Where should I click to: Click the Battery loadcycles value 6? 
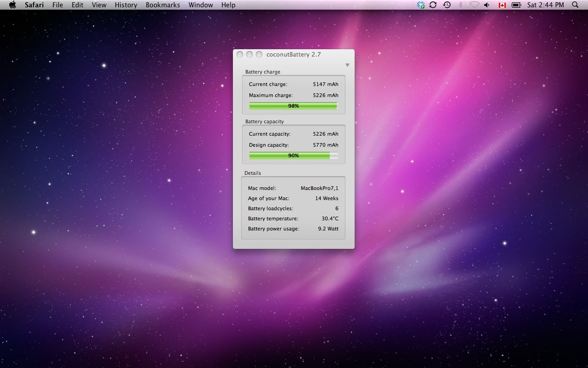[x=337, y=208]
